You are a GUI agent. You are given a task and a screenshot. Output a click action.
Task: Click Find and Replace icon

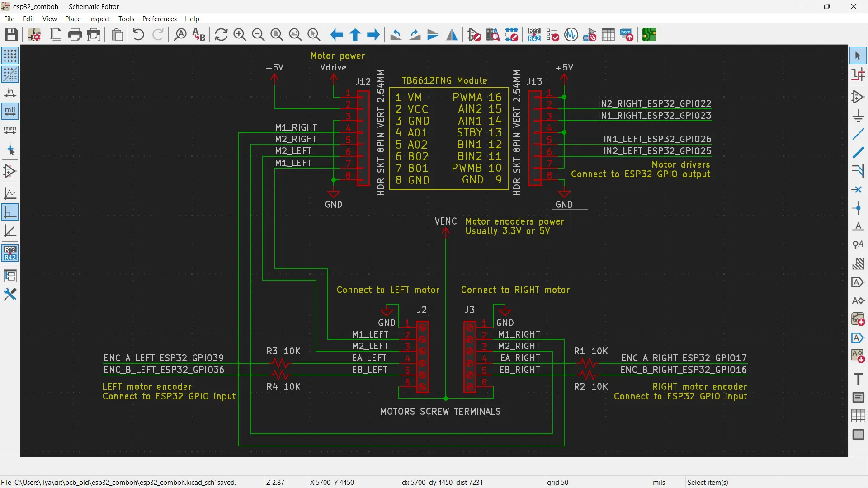[199, 35]
